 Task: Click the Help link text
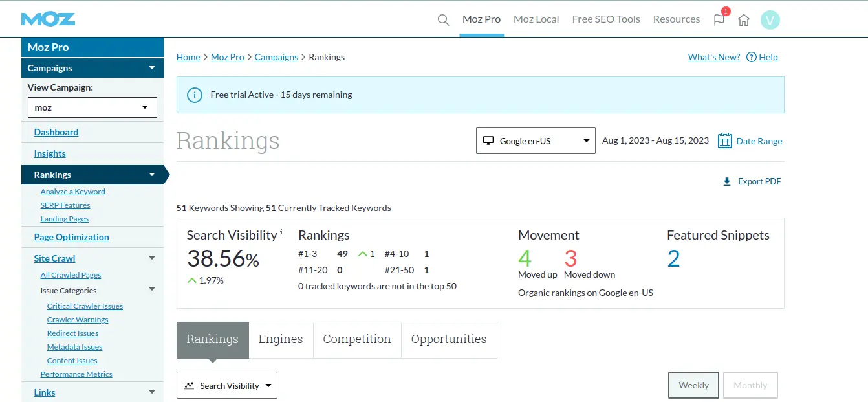point(768,57)
